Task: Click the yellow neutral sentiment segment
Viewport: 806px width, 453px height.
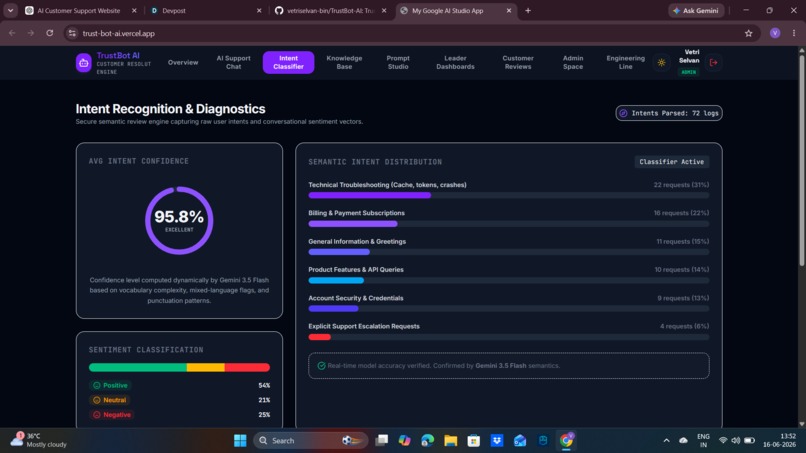Action: click(206, 367)
